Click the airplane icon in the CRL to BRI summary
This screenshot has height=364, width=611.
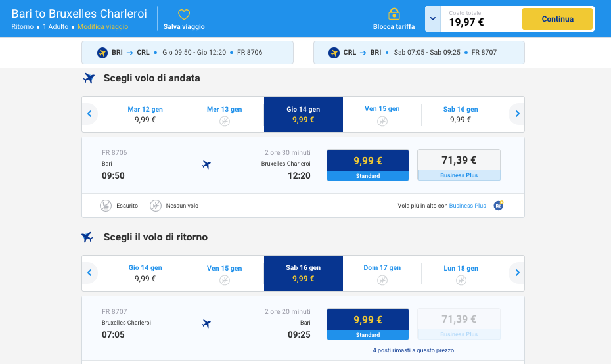click(334, 52)
